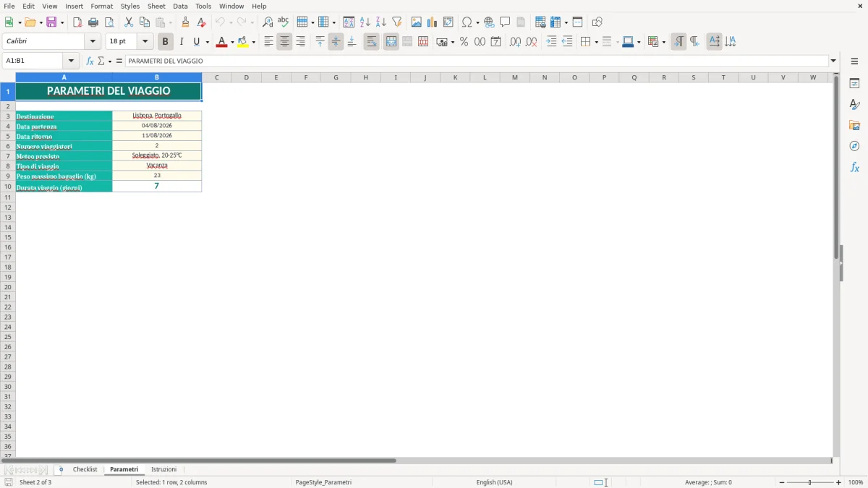Image resolution: width=868 pixels, height=488 pixels.
Task: Open the Background Color dropdown arrow
Action: tap(253, 42)
